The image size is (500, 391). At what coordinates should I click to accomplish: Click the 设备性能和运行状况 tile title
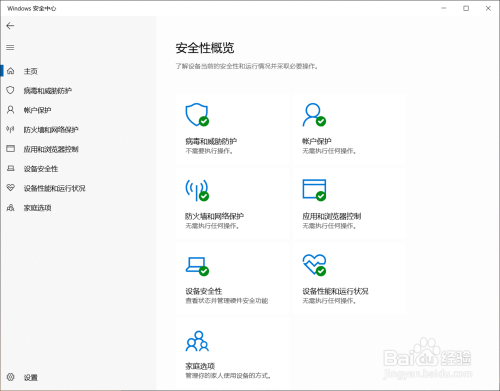coord(335,291)
